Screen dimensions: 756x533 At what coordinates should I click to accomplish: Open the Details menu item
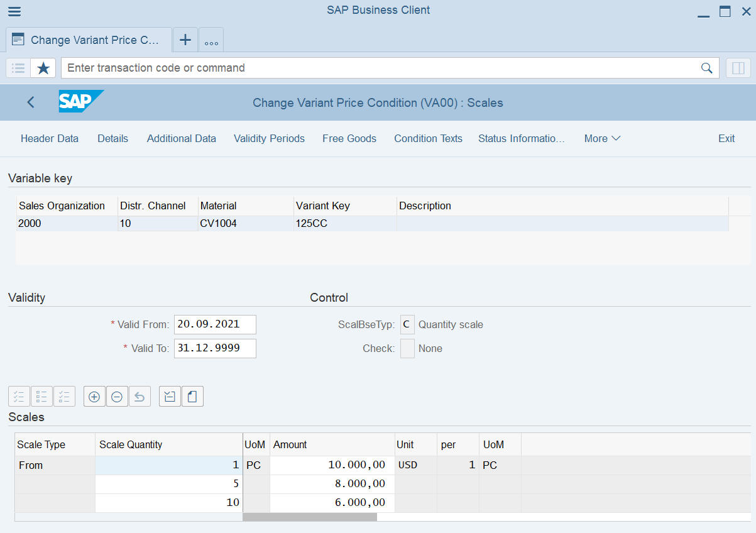pyautogui.click(x=112, y=138)
